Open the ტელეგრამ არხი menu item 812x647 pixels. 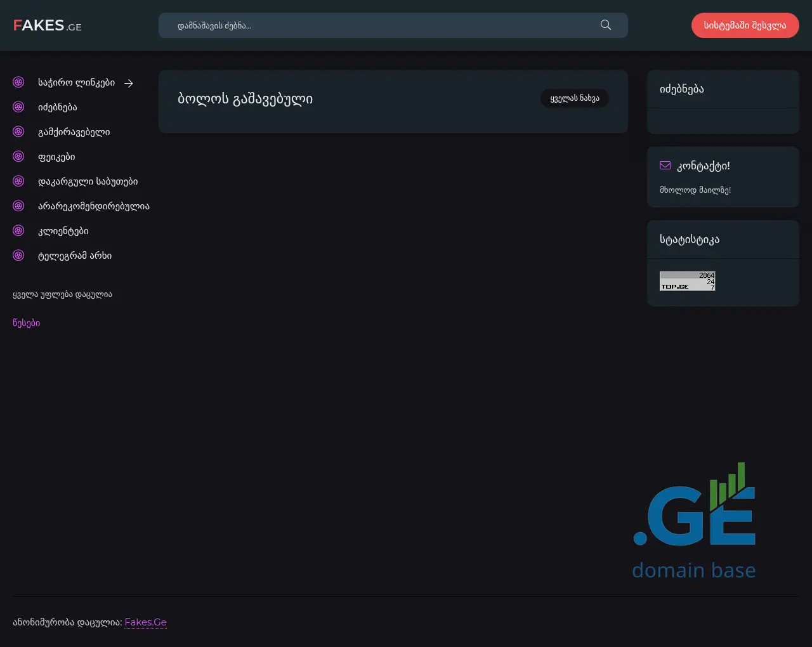tap(75, 256)
